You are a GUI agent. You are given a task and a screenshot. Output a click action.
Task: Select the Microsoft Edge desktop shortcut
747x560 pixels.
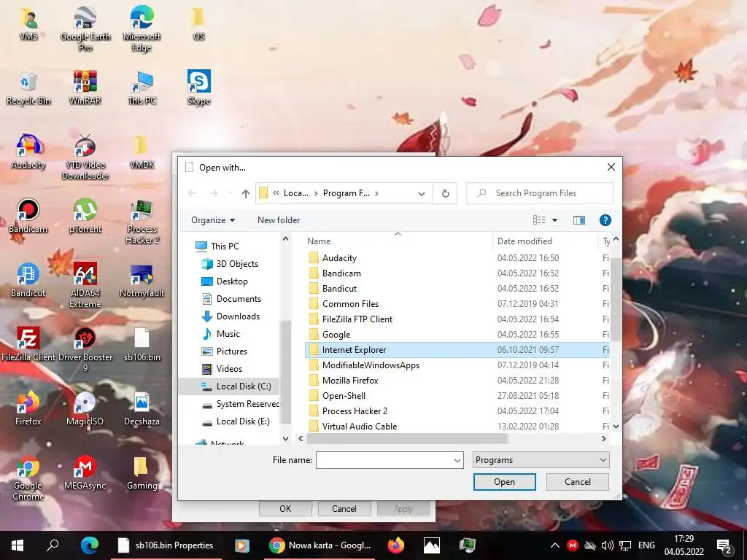[142, 28]
